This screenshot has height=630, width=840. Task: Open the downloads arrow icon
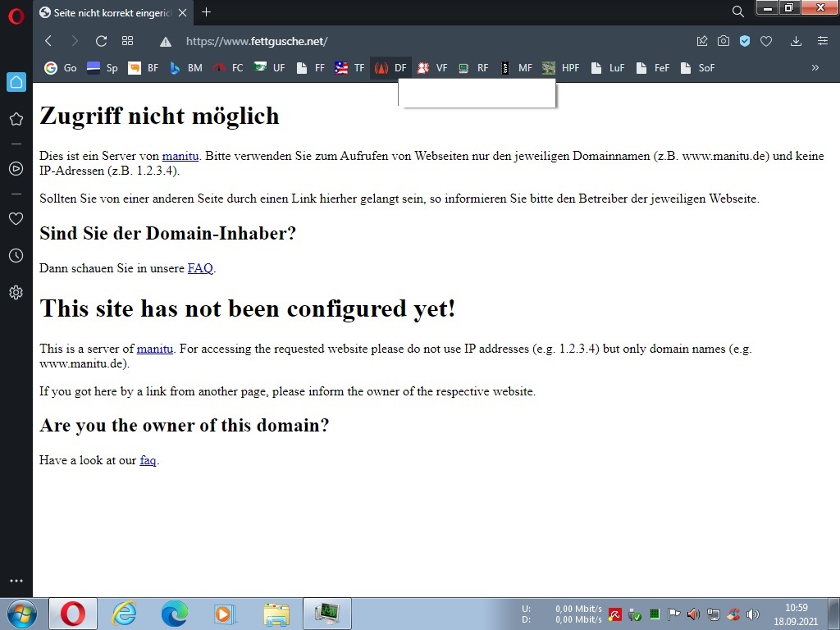point(796,41)
